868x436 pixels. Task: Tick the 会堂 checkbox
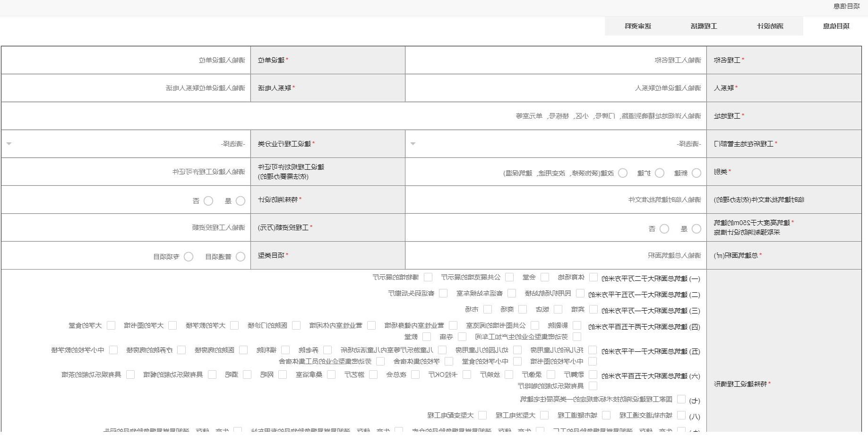[544, 277]
